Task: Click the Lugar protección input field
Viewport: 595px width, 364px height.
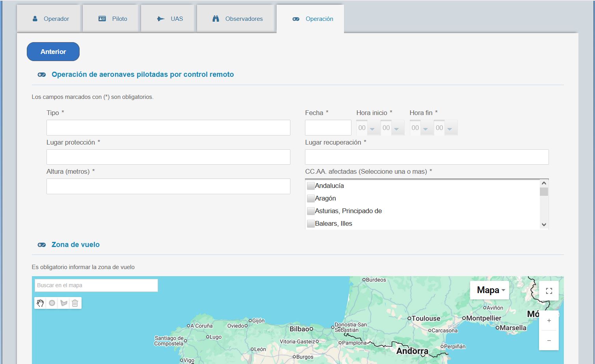Action: pos(168,157)
